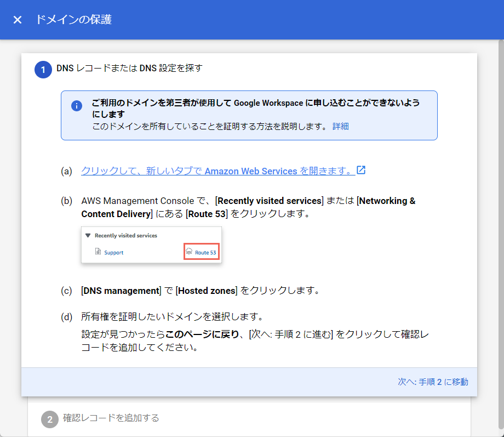Click the step 2 number circle
Image resolution: width=504 pixels, height=437 pixels.
49,419
